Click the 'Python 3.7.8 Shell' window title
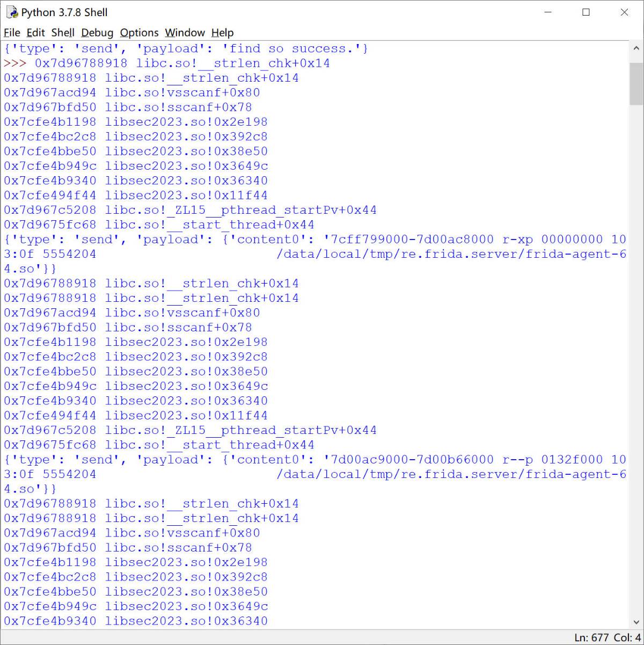This screenshot has height=645, width=644. [x=64, y=12]
